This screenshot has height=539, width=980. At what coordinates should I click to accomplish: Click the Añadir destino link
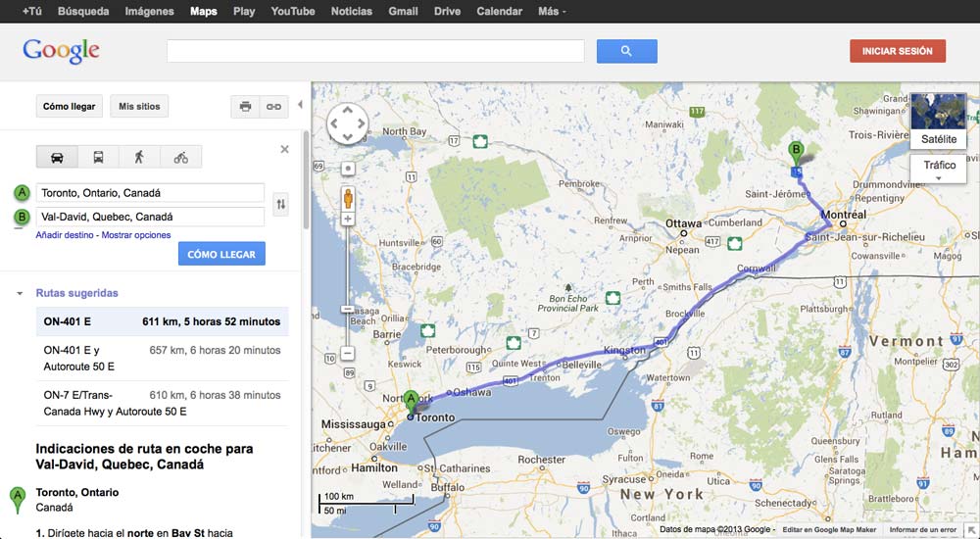(65, 235)
